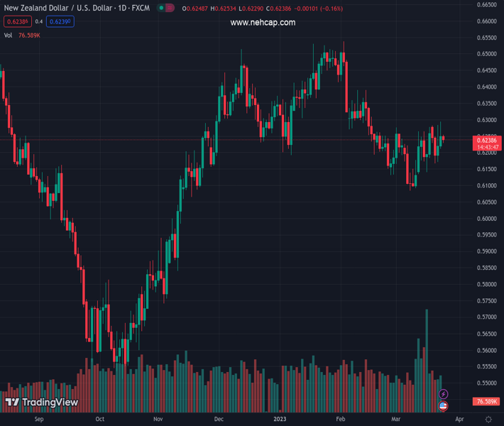The width and height of the screenshot is (504, 426).
Task: Open chart settings gear in bottom-right corner
Action: [x=488, y=420]
